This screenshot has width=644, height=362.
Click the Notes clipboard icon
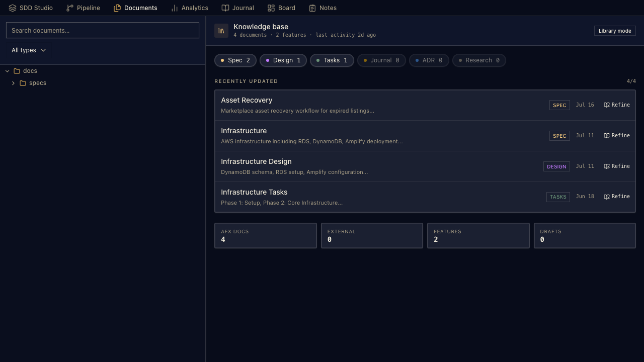[312, 8]
